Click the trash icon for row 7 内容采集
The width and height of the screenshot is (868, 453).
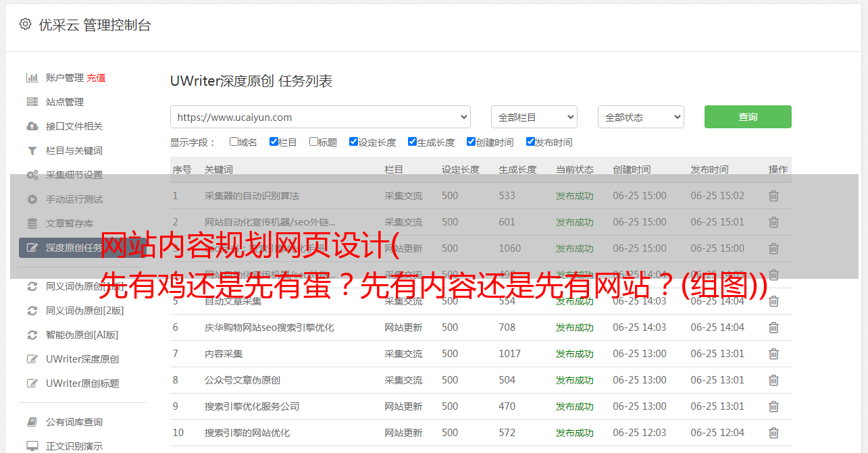point(773,354)
